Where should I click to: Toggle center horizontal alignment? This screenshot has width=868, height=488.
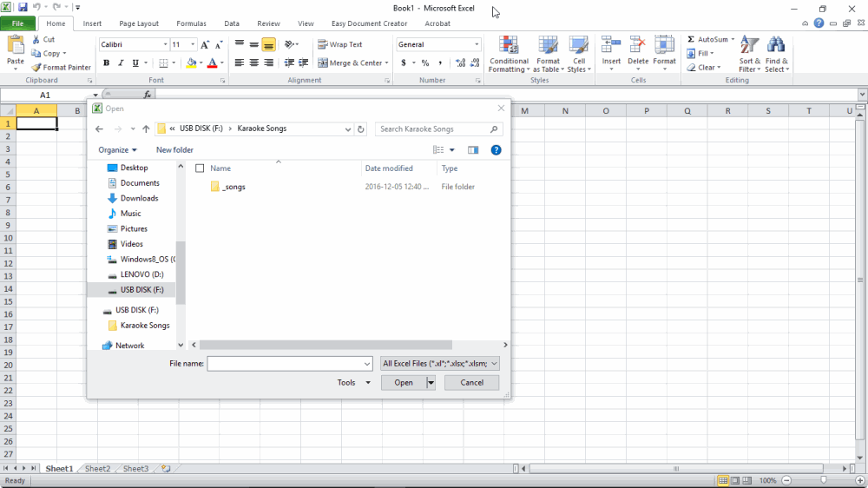[254, 63]
